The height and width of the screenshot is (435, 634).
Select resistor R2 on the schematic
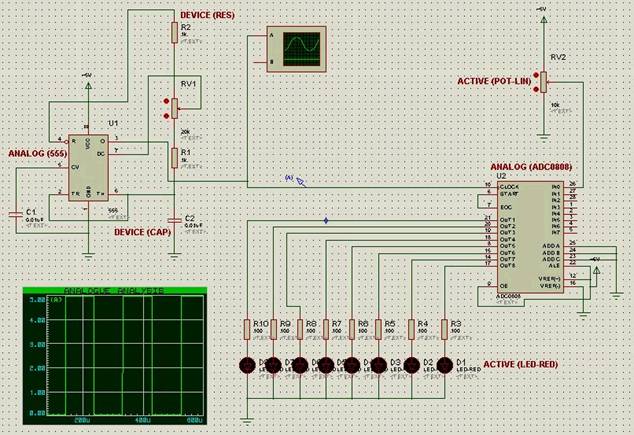(174, 32)
